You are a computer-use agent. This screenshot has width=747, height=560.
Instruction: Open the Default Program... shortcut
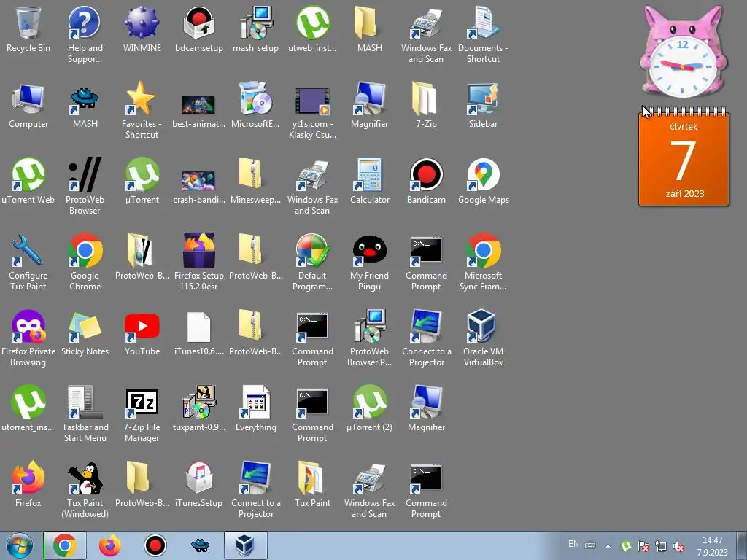click(312, 262)
